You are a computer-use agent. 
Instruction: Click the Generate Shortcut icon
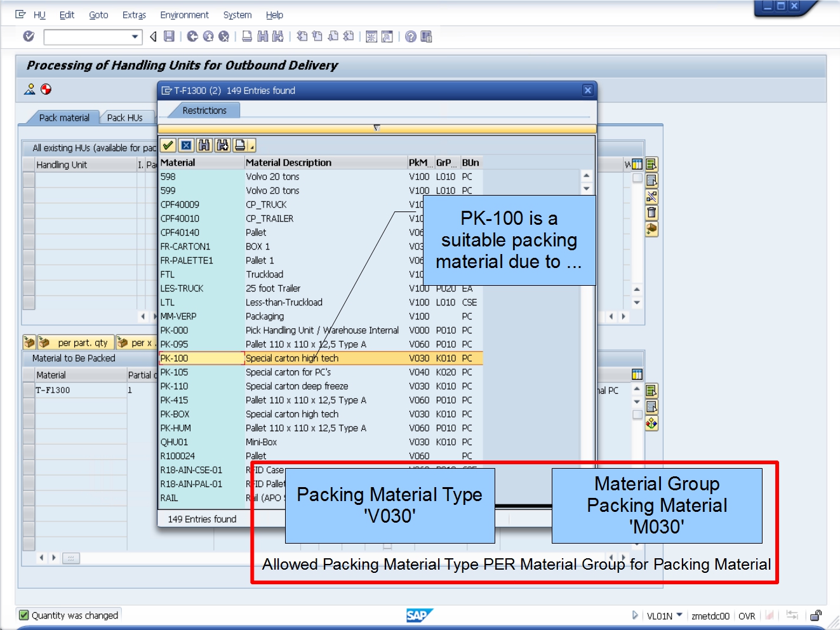tap(387, 36)
